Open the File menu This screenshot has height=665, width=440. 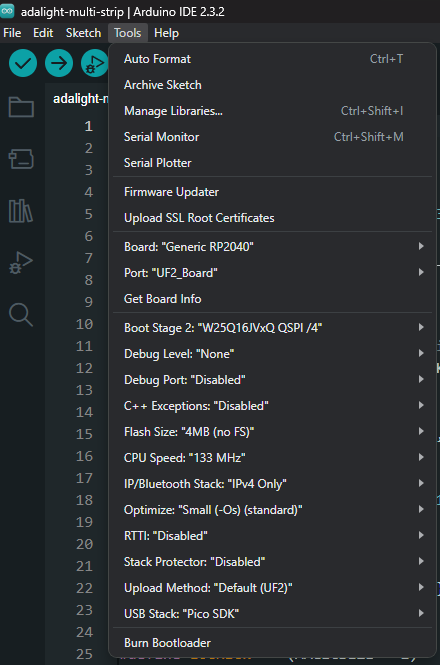pos(12,33)
